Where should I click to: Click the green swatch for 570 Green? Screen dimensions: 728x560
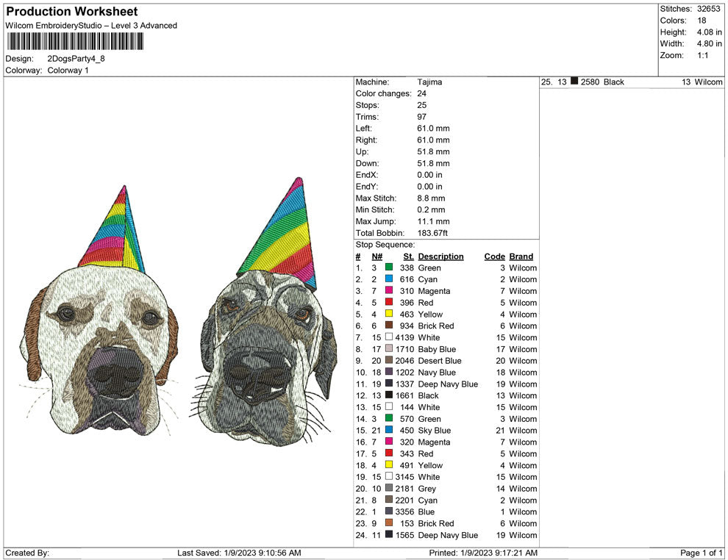(x=389, y=418)
